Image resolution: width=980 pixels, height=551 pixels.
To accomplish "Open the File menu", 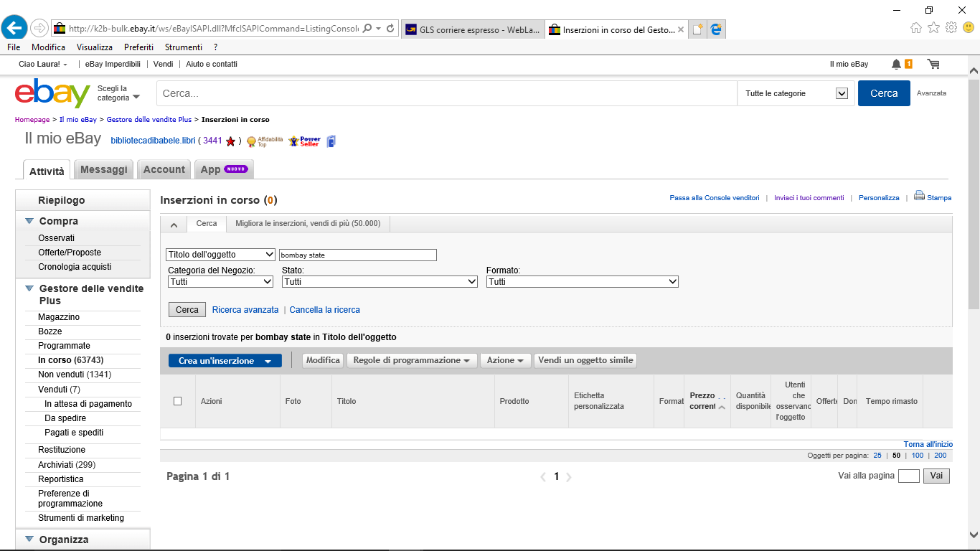I will pyautogui.click(x=14, y=47).
